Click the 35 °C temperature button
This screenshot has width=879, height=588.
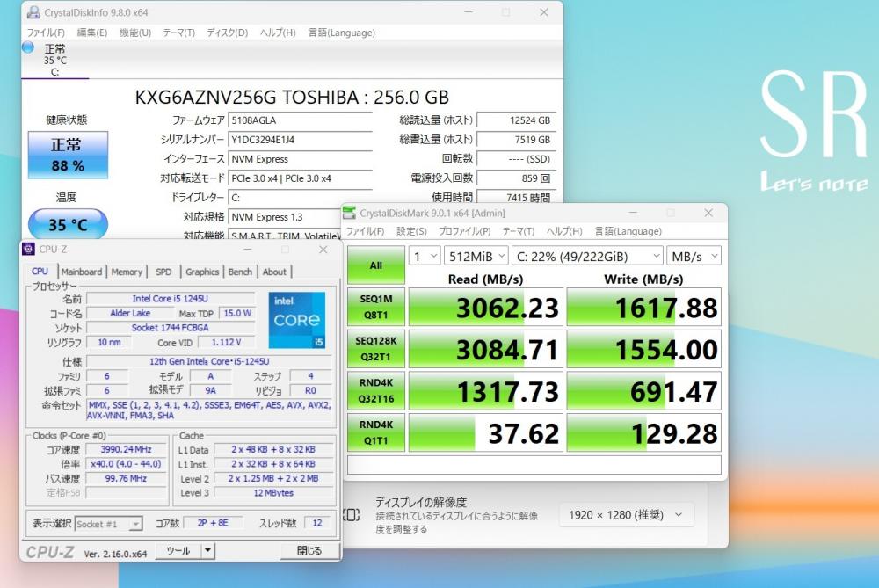[68, 224]
